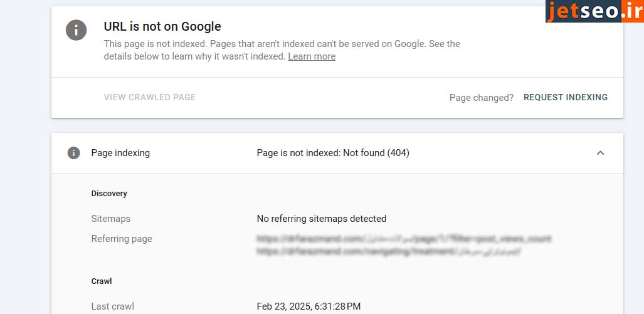644x314 pixels.
Task: Select No referring sitemaps detected text
Action: point(321,219)
